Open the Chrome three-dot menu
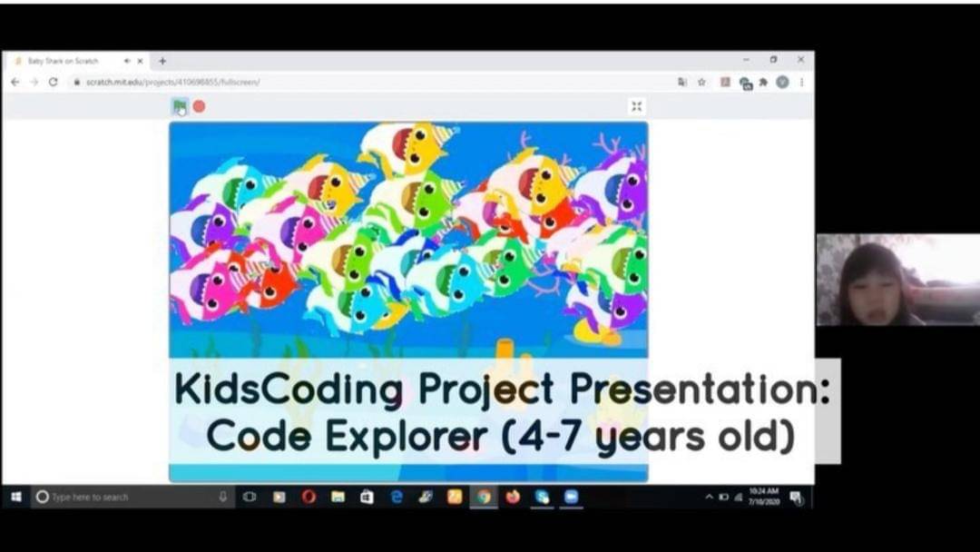The width and height of the screenshot is (980, 552). [x=801, y=82]
